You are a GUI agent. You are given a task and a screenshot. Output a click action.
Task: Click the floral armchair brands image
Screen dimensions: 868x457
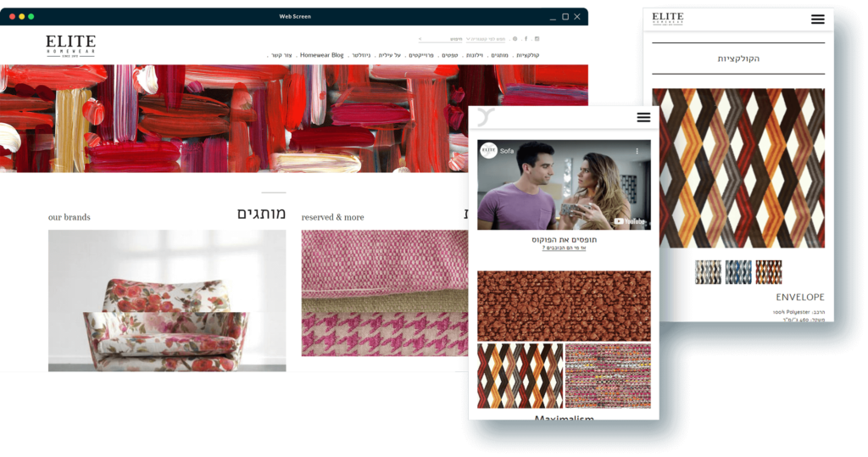click(167, 301)
